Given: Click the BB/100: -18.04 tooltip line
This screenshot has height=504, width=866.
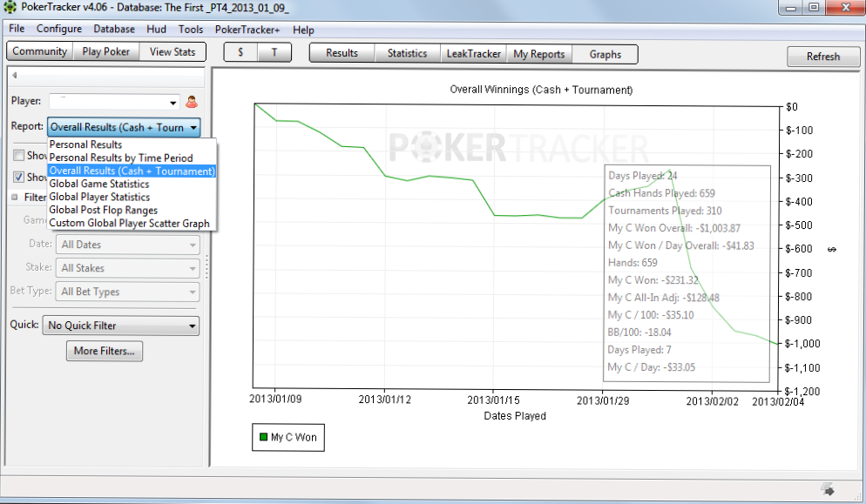Looking at the screenshot, I should (639, 333).
